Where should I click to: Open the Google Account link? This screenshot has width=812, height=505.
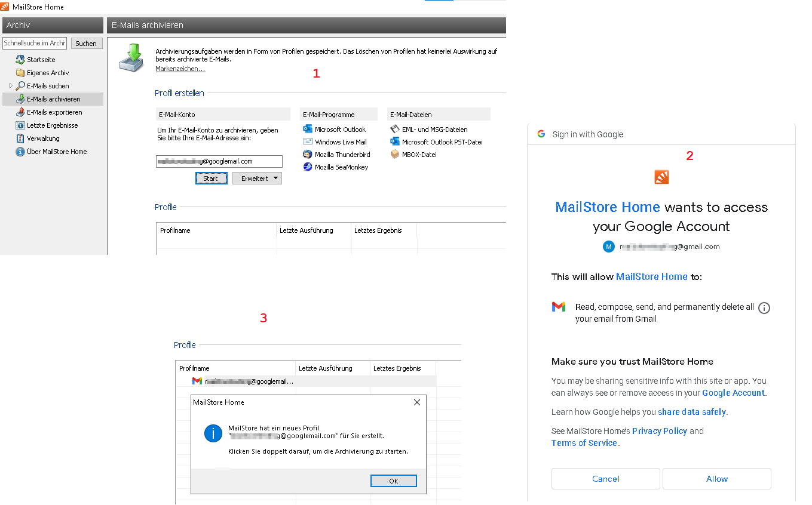(x=733, y=393)
